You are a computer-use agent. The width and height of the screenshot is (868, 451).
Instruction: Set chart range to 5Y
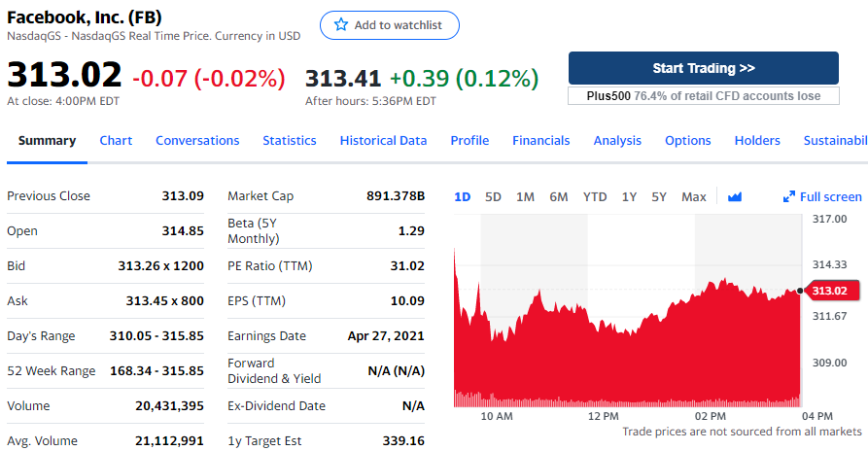[x=659, y=197]
